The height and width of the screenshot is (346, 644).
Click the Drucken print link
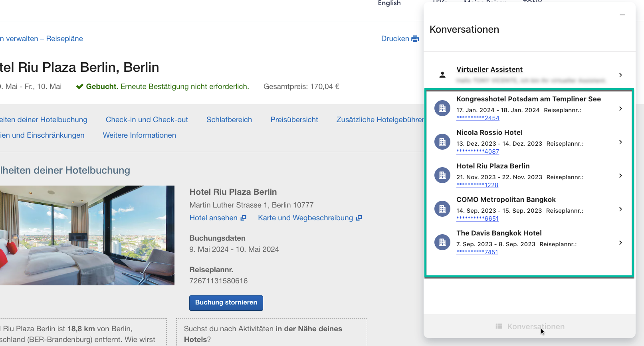(400, 39)
